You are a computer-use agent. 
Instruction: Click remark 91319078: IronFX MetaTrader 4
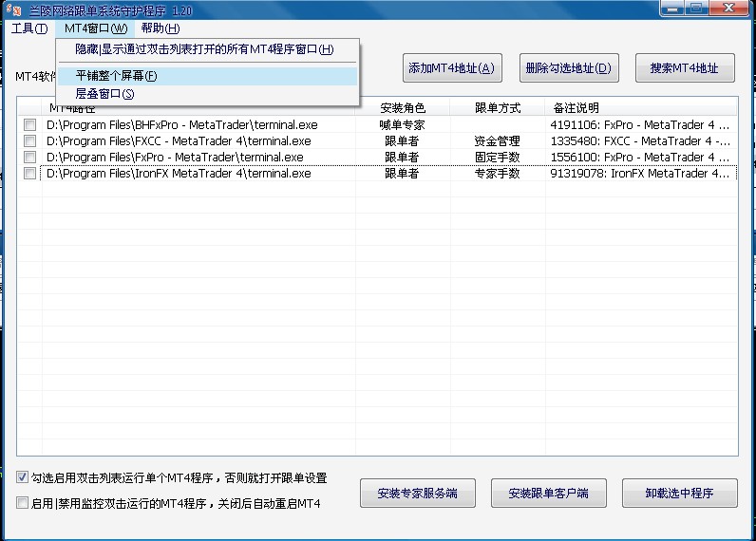(640, 174)
